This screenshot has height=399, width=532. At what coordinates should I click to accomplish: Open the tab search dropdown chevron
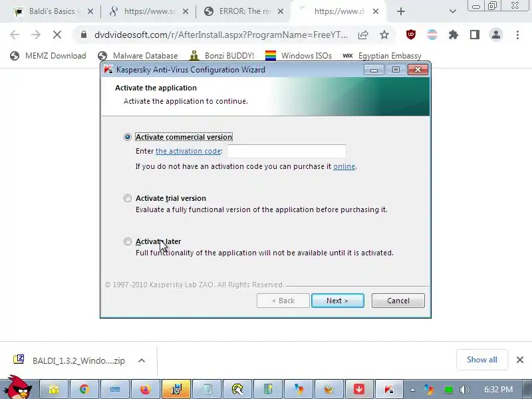pos(452,11)
